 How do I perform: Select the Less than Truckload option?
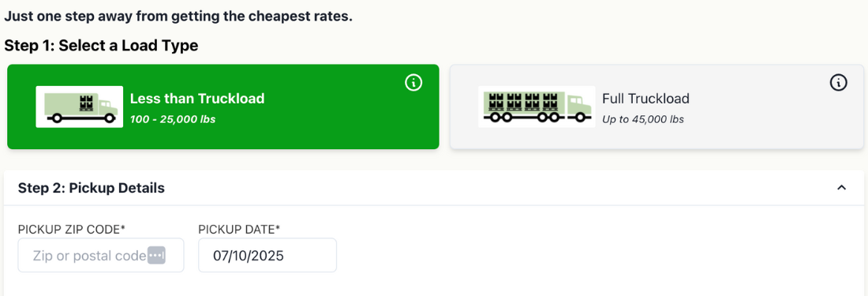223,107
